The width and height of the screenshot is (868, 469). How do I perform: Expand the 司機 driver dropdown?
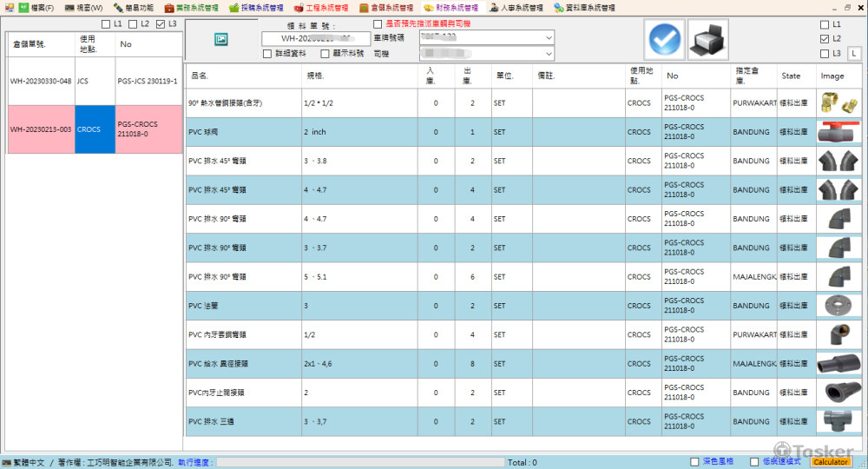[x=549, y=54]
